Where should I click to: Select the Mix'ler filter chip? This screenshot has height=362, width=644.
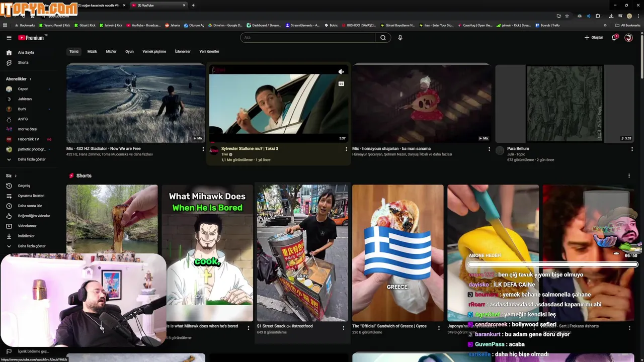(111, 51)
